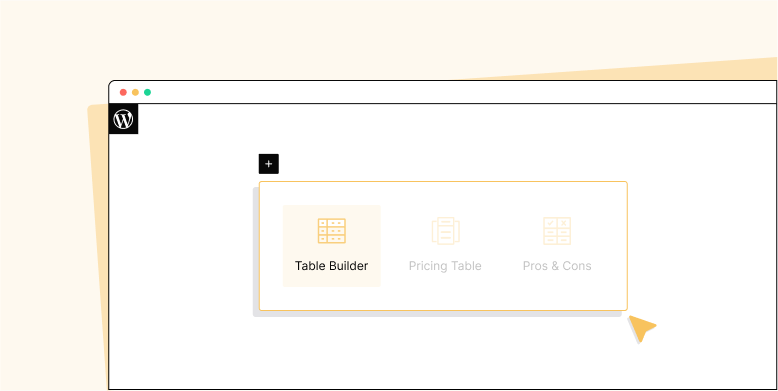
Task: Click the yellow window minimize dot
Action: 135,92
